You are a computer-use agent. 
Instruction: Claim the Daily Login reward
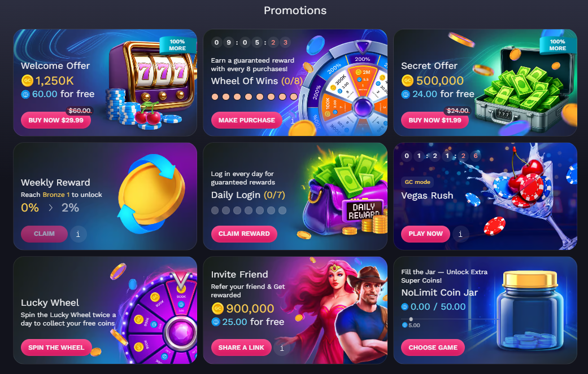[244, 234]
